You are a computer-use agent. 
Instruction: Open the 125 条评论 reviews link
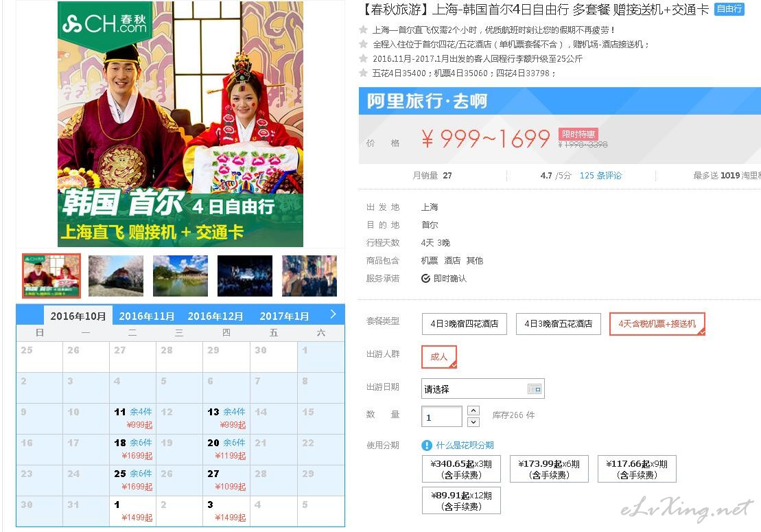coord(600,175)
